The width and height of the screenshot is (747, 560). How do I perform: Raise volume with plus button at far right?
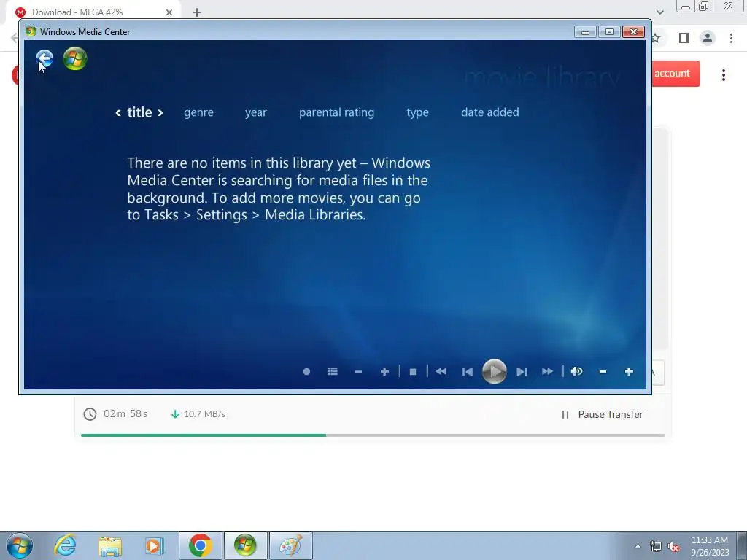pyautogui.click(x=629, y=371)
